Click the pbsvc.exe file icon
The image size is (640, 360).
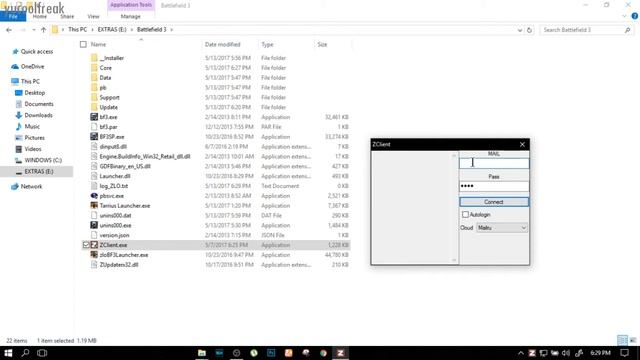(x=94, y=196)
